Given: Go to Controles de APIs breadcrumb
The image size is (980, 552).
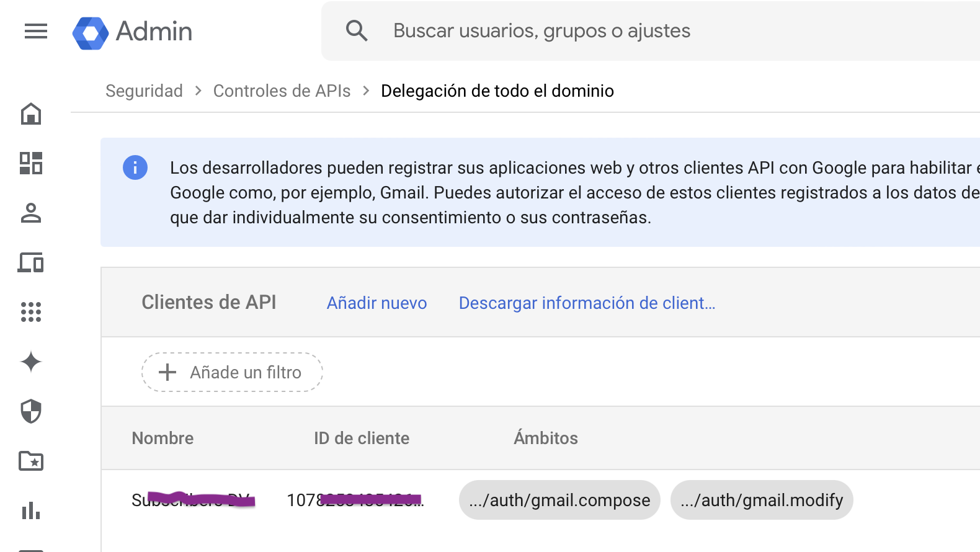Looking at the screenshot, I should (282, 91).
